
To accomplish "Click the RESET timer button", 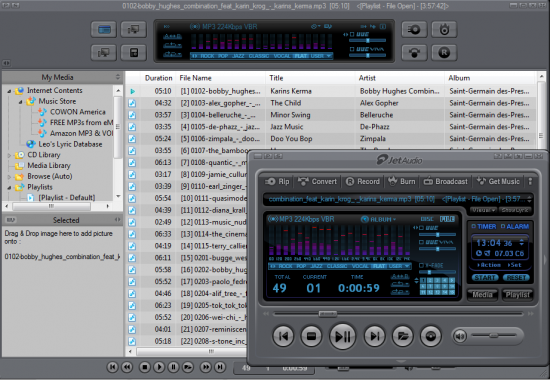I will pyautogui.click(x=516, y=278).
